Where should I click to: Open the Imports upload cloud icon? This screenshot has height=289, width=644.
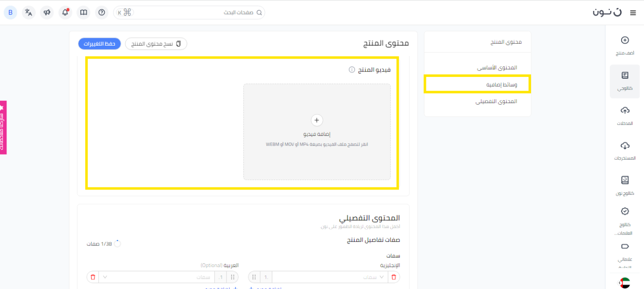point(625,114)
